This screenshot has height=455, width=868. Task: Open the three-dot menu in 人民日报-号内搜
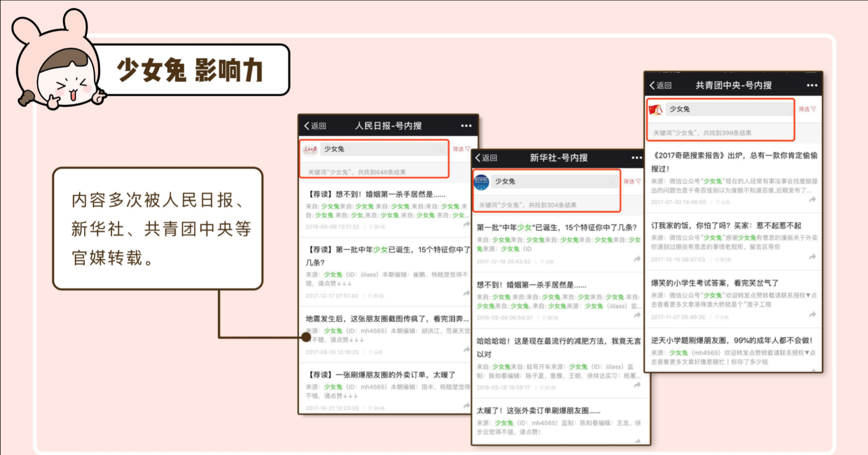point(466,126)
